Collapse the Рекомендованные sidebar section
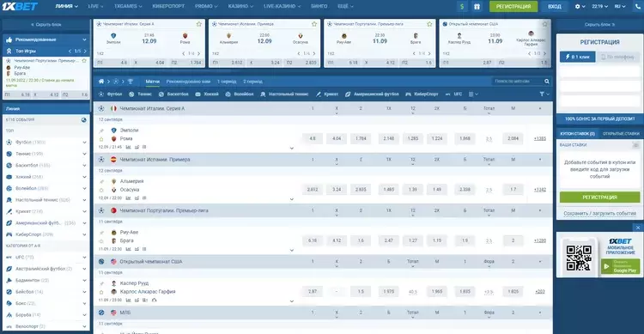The height and width of the screenshot is (334, 644). coord(84,39)
